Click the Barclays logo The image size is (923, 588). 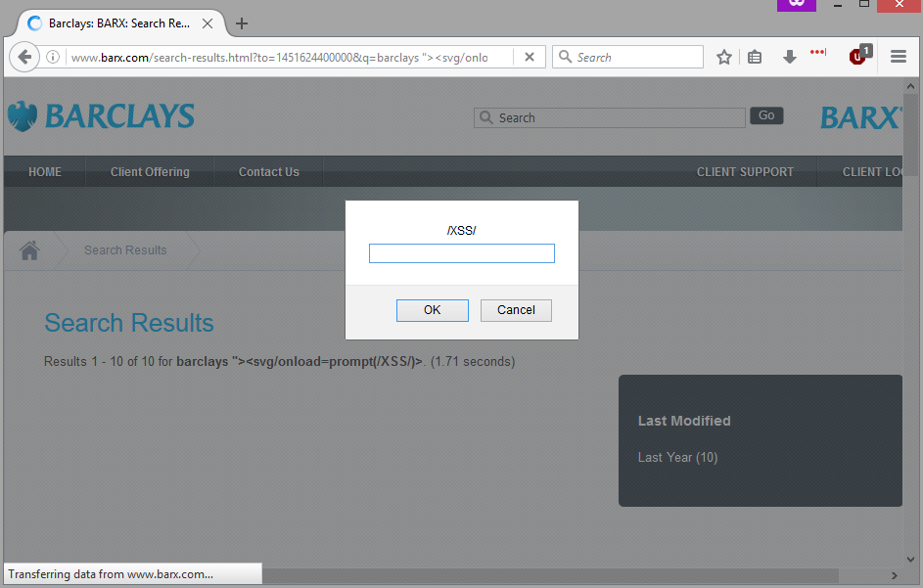click(x=101, y=115)
